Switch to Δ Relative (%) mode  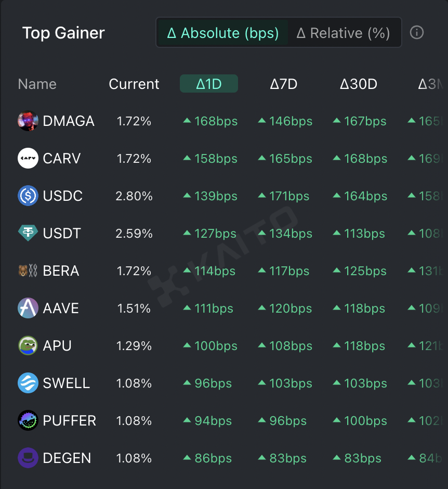(343, 33)
